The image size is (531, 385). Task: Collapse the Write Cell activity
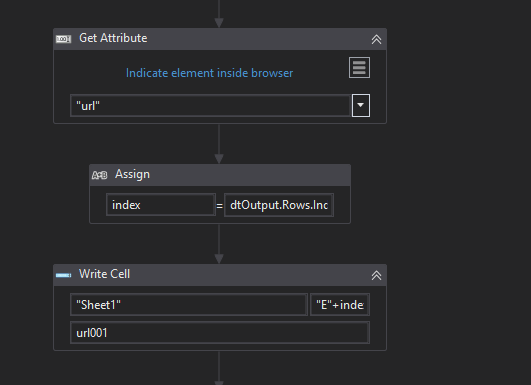coord(376,275)
